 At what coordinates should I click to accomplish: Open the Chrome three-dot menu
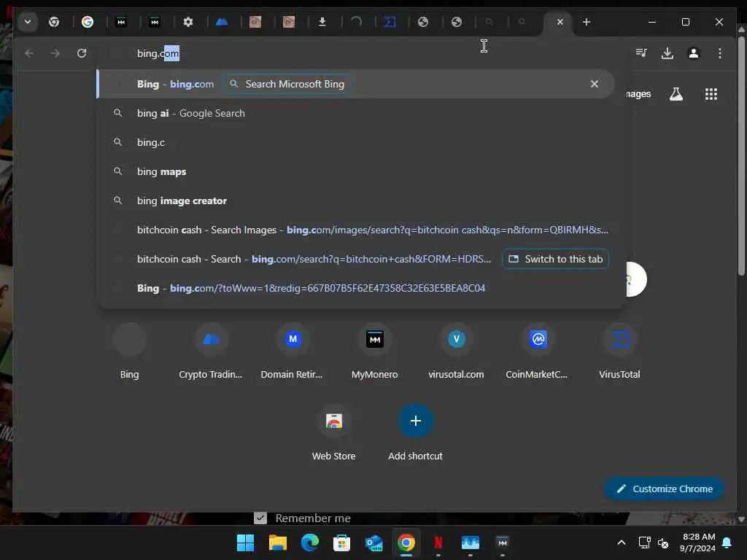coord(720,52)
